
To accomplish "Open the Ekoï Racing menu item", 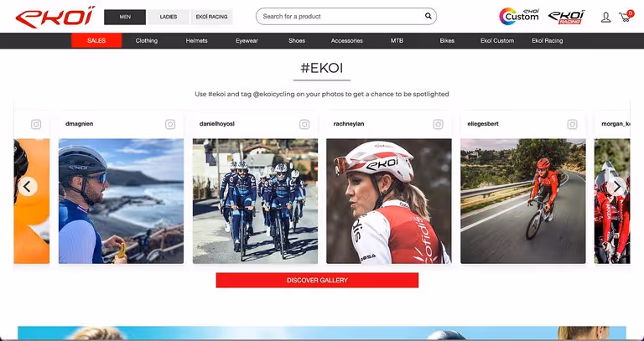I will pyautogui.click(x=548, y=40).
